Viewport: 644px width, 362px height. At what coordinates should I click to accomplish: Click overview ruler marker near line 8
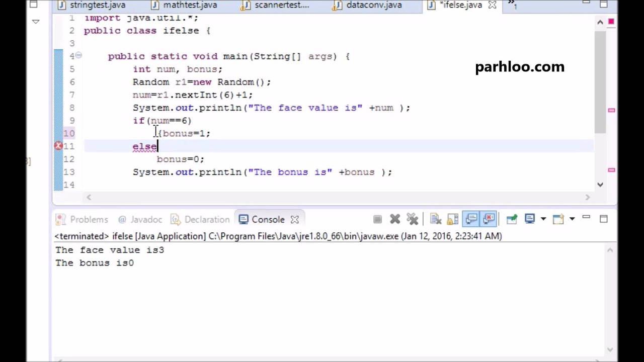(611, 110)
